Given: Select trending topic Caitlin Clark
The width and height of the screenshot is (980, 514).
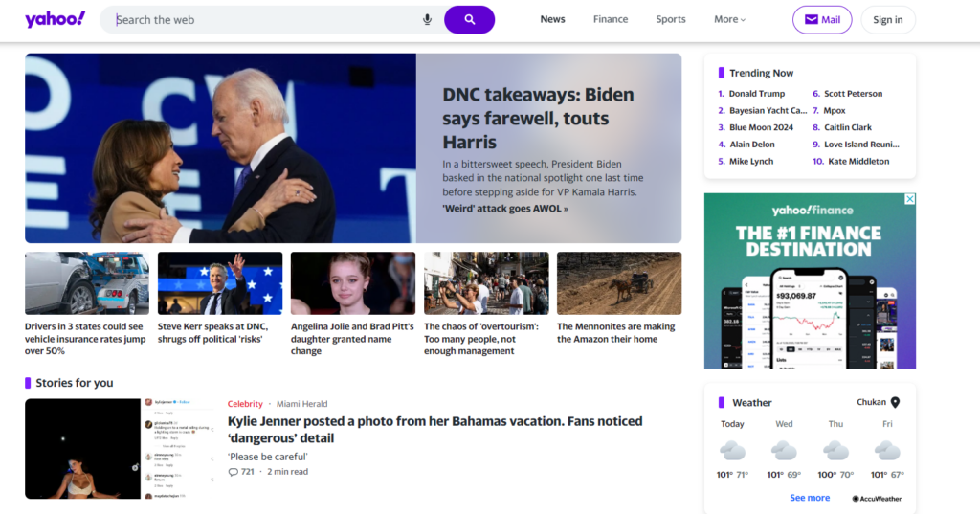Looking at the screenshot, I should pos(848,127).
